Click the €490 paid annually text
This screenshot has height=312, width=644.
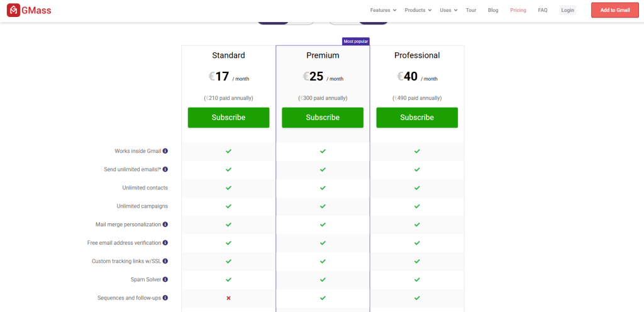[x=417, y=98]
